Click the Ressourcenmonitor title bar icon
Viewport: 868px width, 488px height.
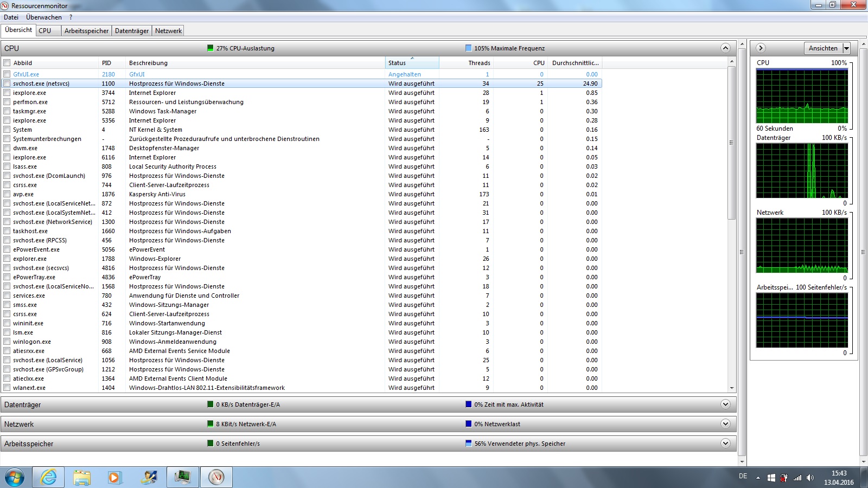click(5, 5)
